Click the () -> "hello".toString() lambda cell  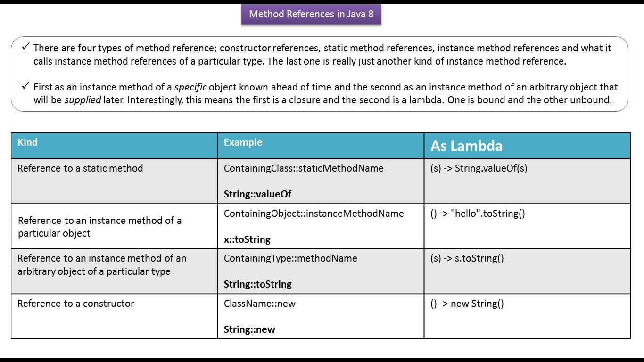(478, 214)
